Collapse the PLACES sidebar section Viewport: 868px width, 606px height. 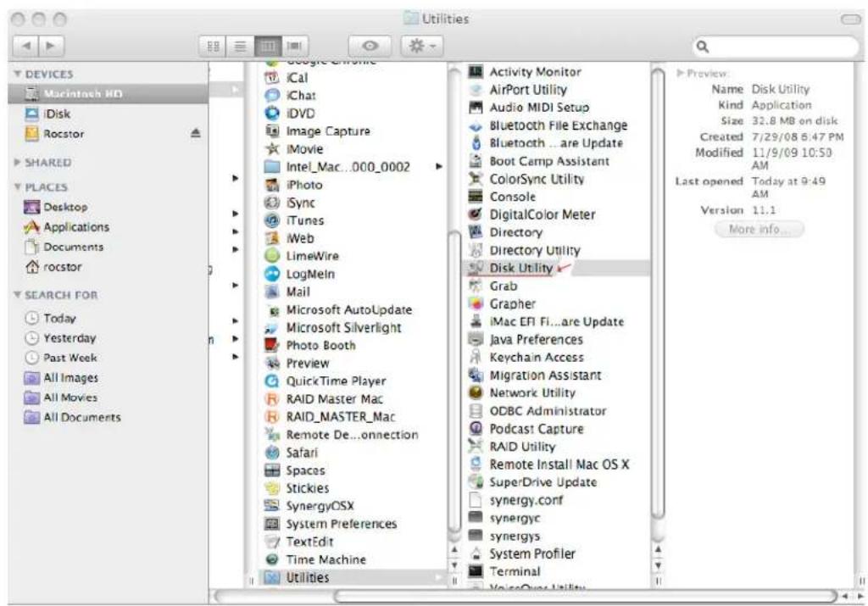18,187
